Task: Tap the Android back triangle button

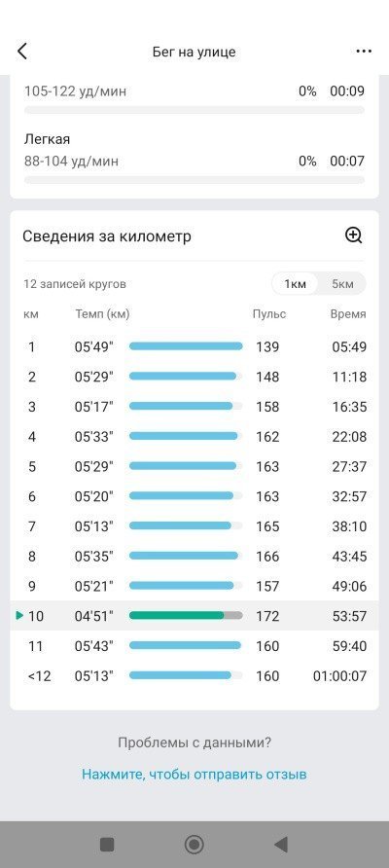Action: point(281,845)
